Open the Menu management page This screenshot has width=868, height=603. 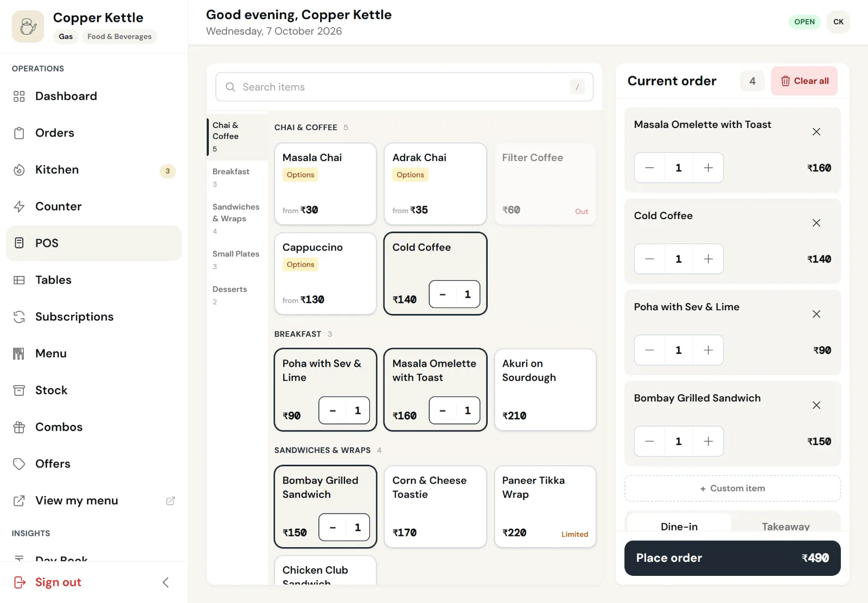click(93, 354)
